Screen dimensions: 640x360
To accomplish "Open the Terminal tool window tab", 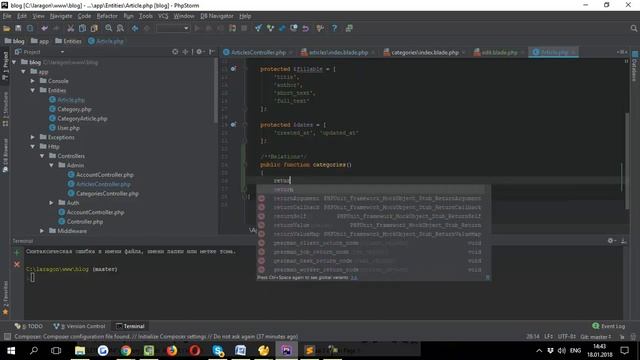I will coord(130,326).
